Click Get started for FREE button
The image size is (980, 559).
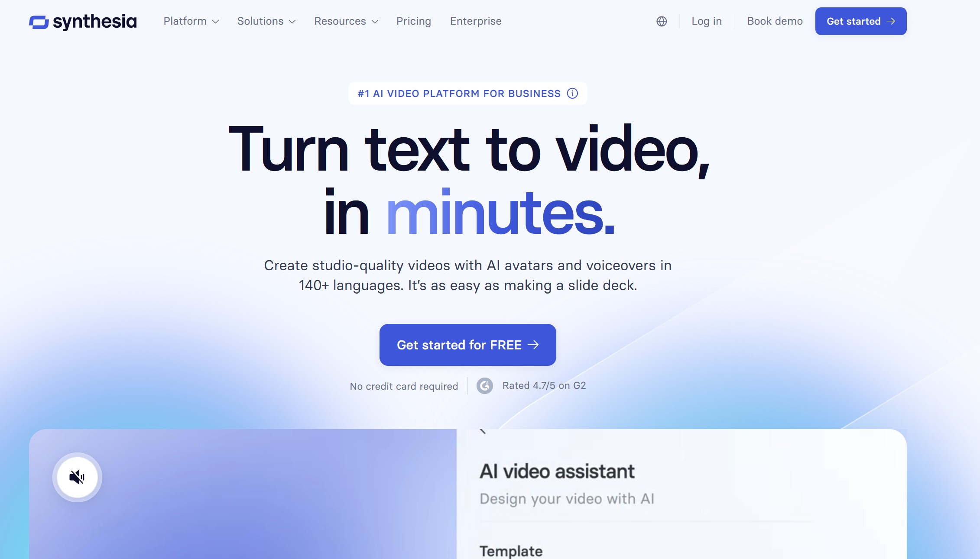[468, 344]
